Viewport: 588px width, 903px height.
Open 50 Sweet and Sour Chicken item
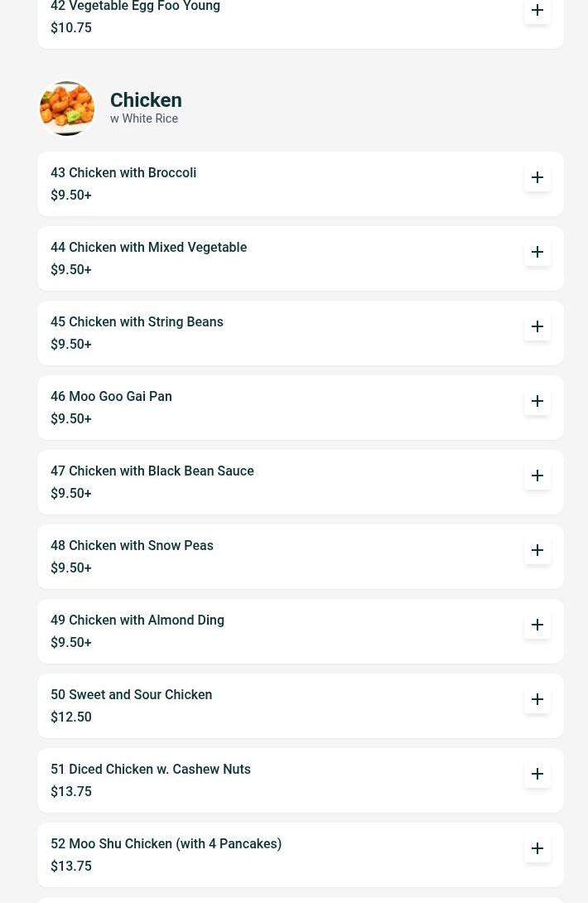pos(300,706)
